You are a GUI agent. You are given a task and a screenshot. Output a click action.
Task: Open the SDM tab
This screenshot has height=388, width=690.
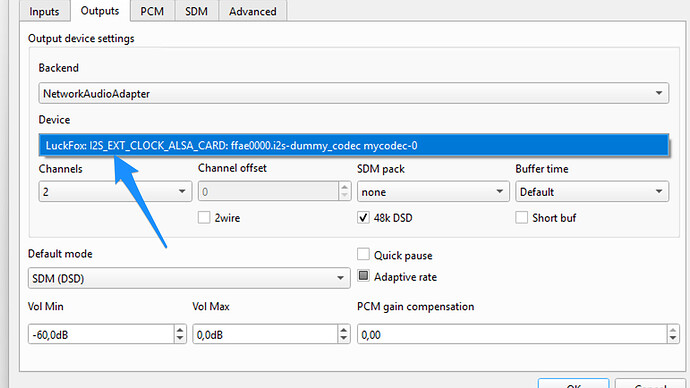point(196,11)
